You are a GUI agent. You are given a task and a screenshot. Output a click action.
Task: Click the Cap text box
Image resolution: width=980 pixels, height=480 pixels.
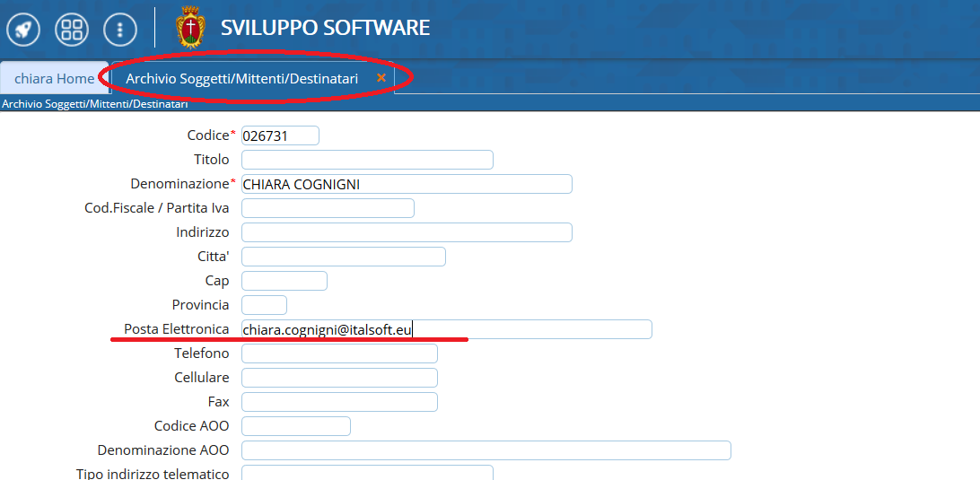(x=284, y=281)
